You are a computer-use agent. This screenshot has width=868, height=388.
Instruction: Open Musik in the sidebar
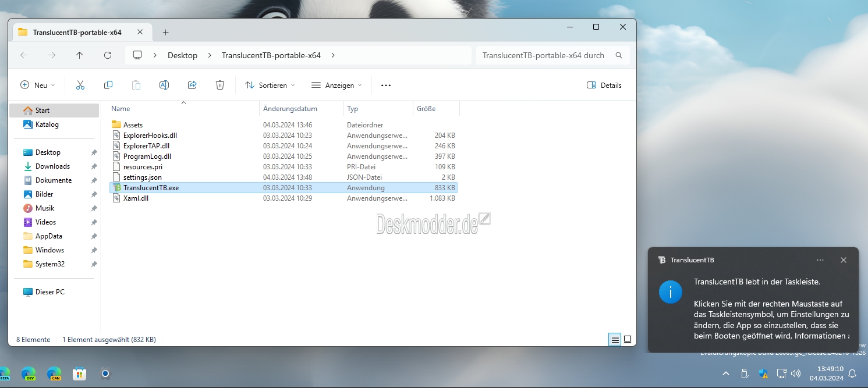tap(54, 208)
